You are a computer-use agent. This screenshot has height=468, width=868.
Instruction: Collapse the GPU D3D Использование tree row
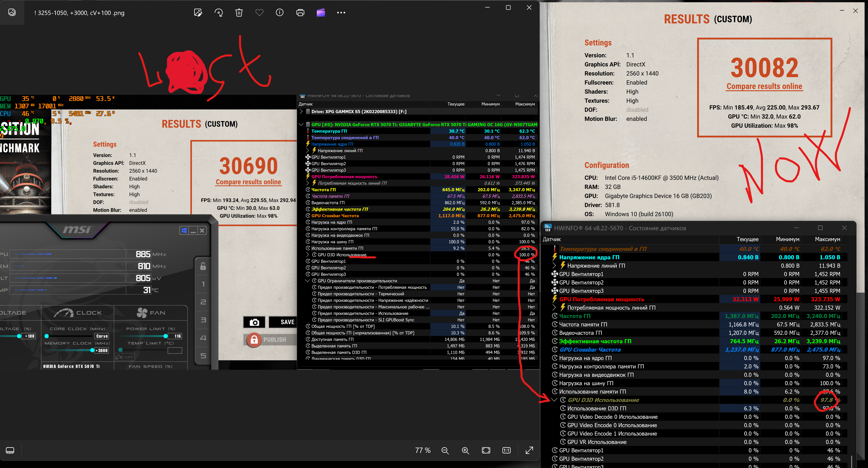click(x=555, y=400)
